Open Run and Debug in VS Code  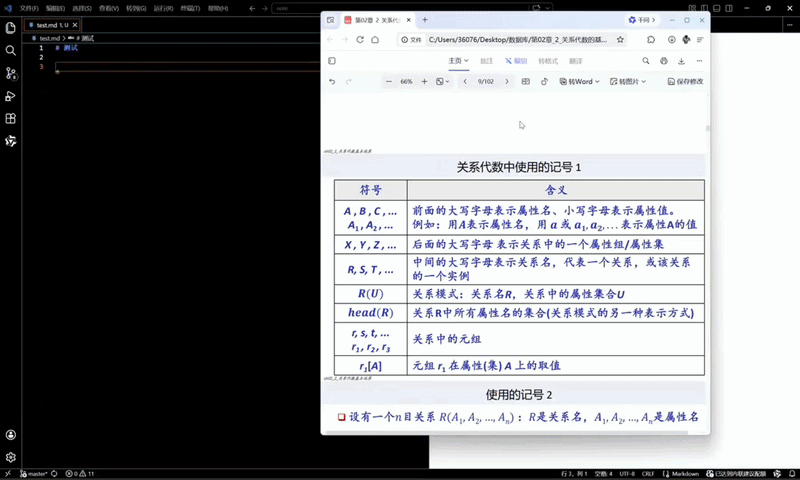tap(10, 96)
